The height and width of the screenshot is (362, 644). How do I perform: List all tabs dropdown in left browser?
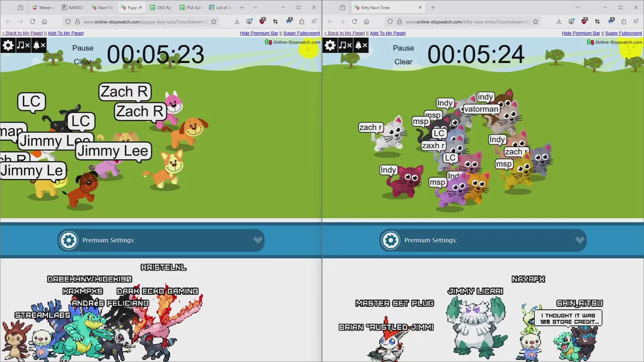pos(255,8)
